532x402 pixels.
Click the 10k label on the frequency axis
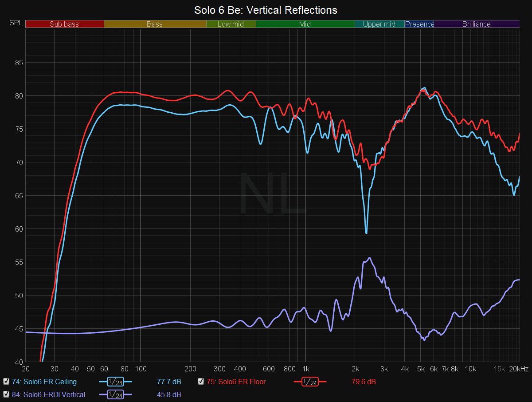click(470, 369)
